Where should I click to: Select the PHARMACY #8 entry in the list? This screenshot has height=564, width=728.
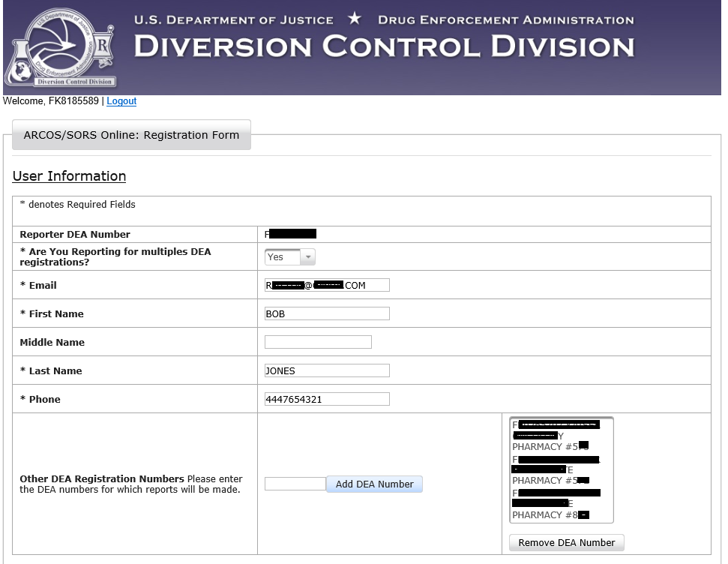(556, 504)
